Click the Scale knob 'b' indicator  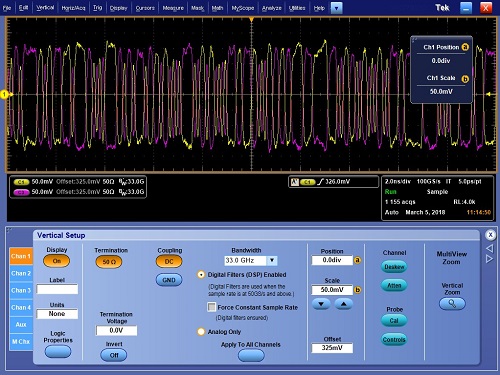(357, 290)
